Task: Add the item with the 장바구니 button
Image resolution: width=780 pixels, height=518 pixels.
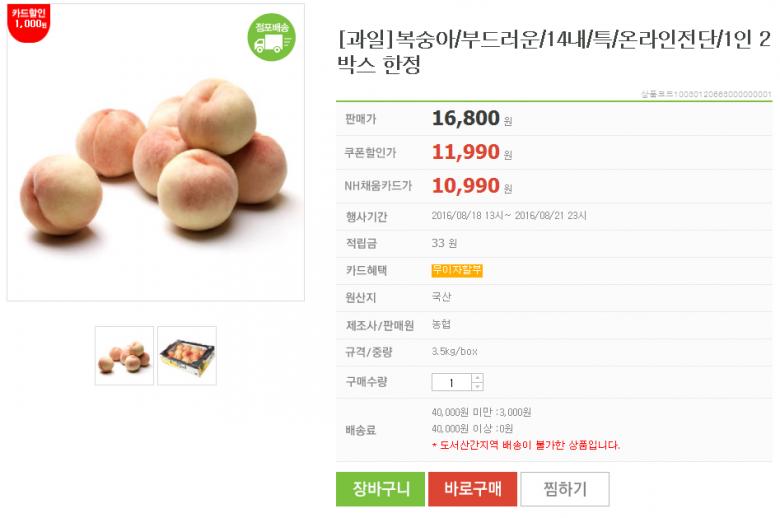Action: [x=380, y=489]
